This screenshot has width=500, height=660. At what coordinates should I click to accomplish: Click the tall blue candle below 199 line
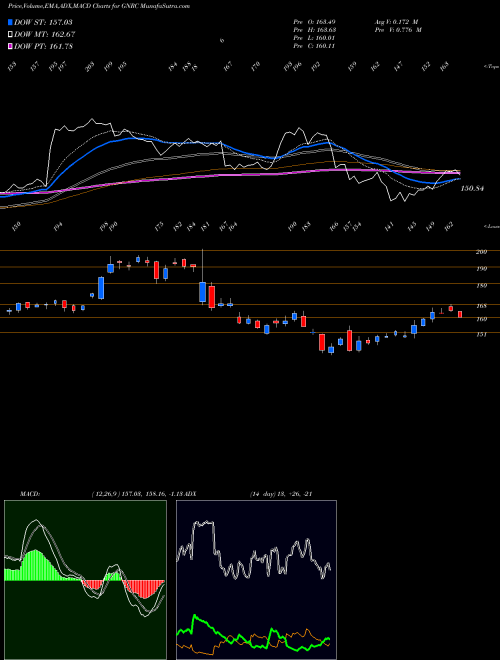(x=101, y=288)
